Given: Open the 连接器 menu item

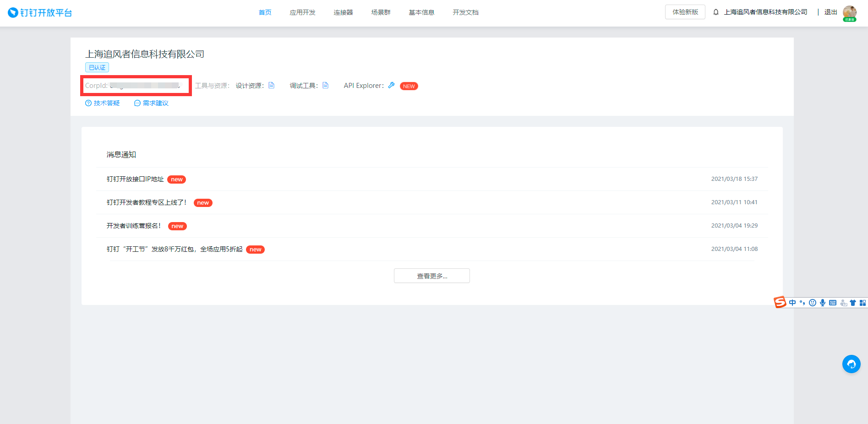Looking at the screenshot, I should point(343,12).
